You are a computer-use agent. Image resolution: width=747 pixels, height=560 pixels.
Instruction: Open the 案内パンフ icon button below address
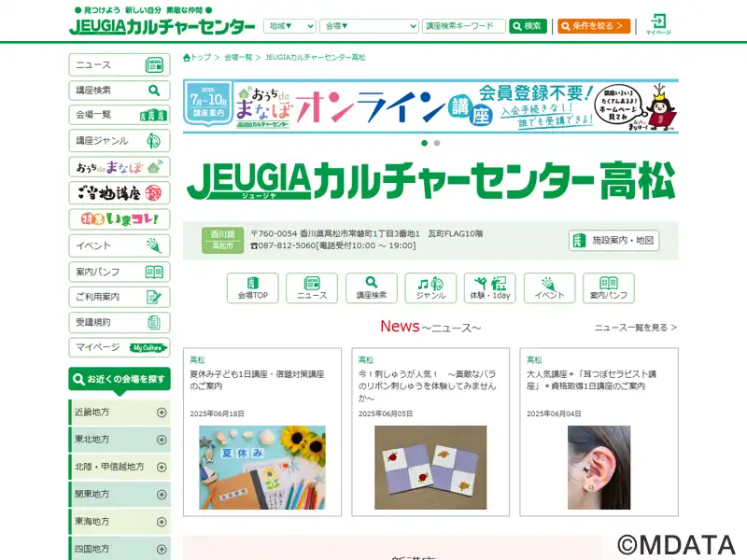coord(609,288)
